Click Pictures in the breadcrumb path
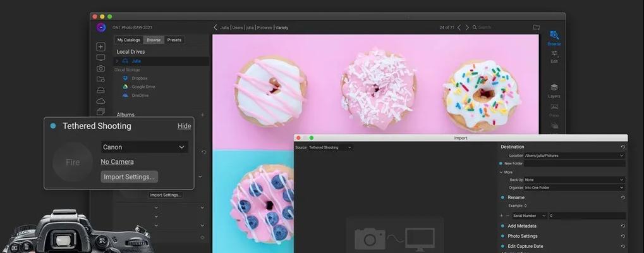Screen dimensions: 644x253 coord(265,28)
